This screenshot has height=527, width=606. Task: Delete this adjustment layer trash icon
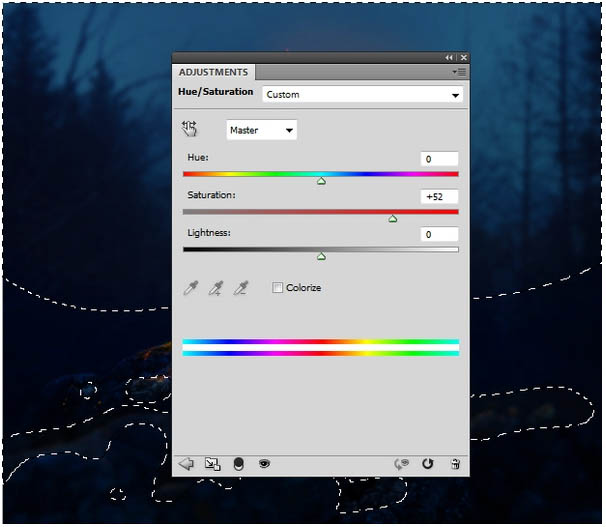(455, 464)
